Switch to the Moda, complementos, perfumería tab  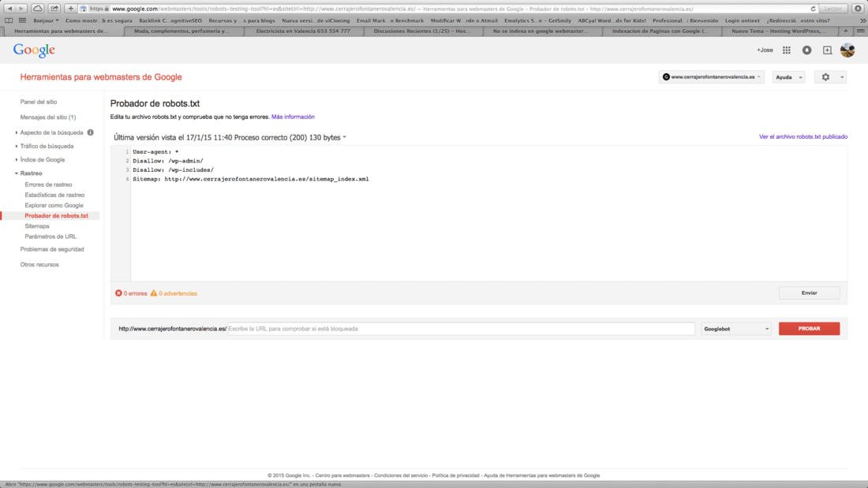[182, 31]
